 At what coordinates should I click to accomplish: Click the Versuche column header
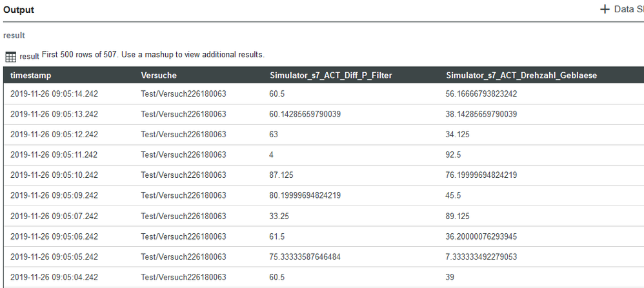[159, 75]
